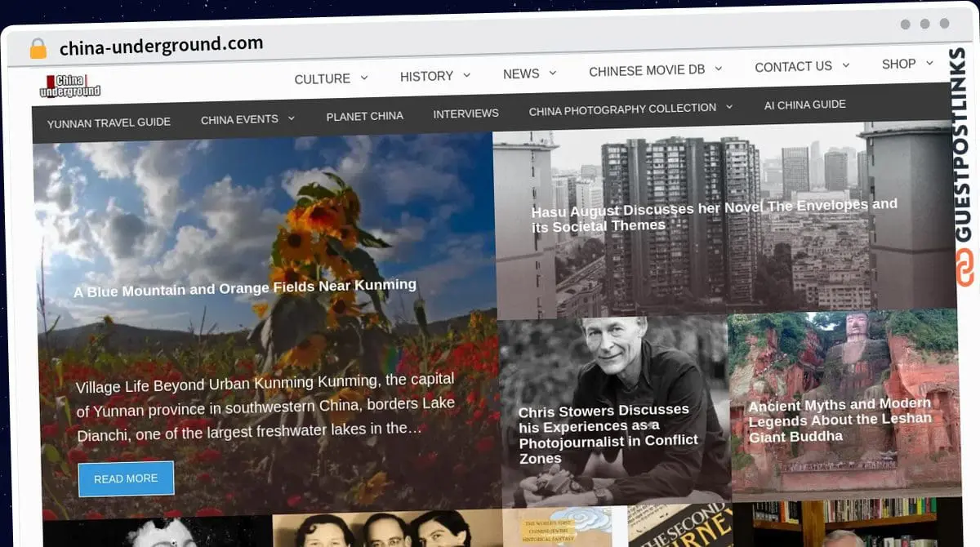Expand the History dropdown arrow
This screenshot has width=980, height=547.
pos(467,75)
